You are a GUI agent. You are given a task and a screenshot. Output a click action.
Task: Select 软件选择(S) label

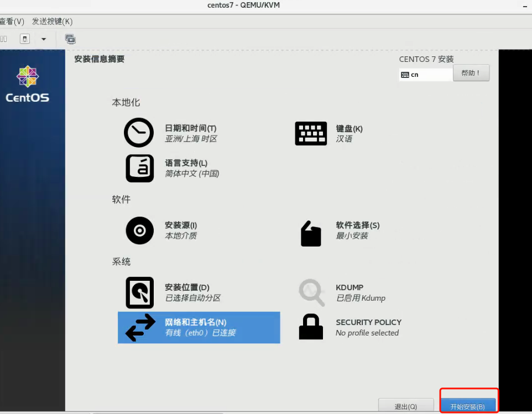[x=358, y=225]
